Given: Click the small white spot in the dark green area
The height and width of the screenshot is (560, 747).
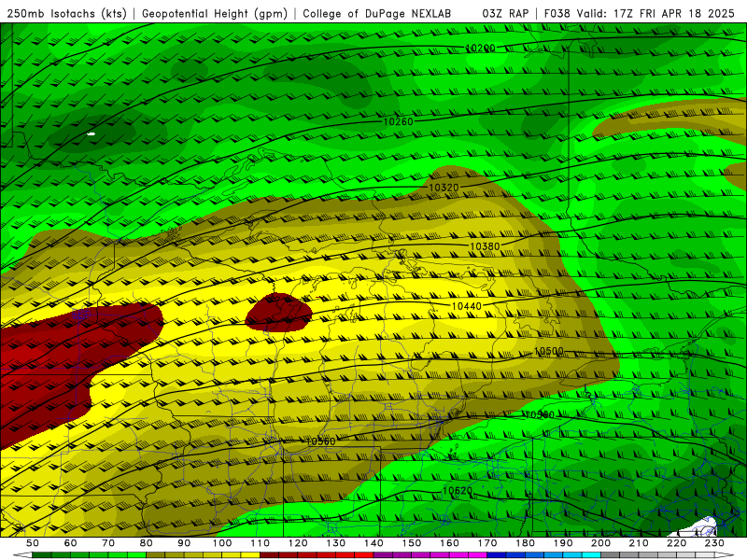Looking at the screenshot, I should (91, 134).
